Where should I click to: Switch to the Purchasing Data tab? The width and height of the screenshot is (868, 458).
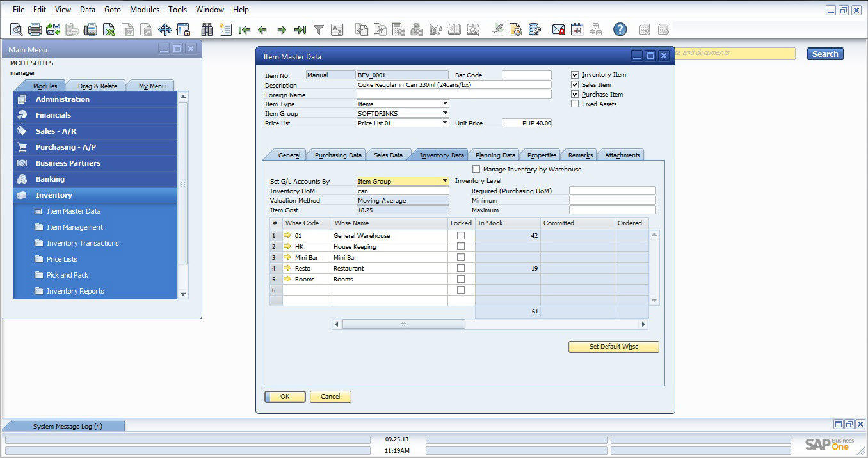coord(338,155)
